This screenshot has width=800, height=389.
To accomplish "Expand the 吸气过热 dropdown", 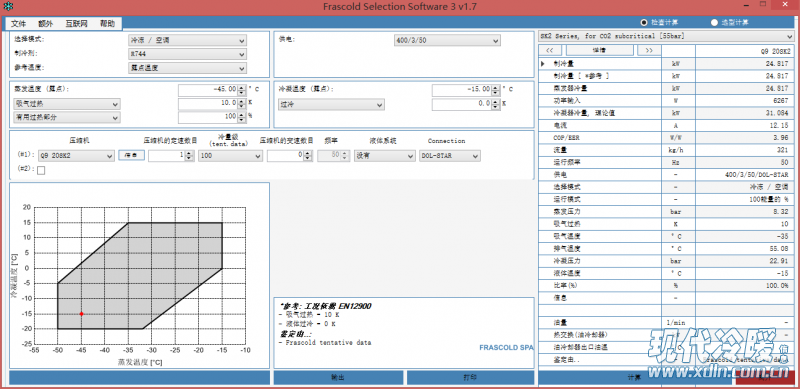I will click(x=67, y=104).
